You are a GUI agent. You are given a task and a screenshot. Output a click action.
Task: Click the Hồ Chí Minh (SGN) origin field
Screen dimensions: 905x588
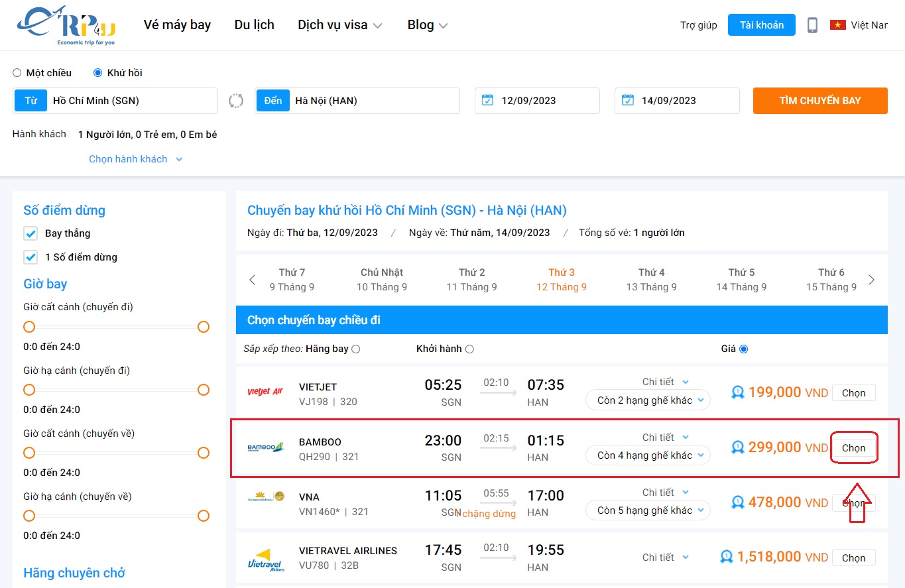pos(115,101)
